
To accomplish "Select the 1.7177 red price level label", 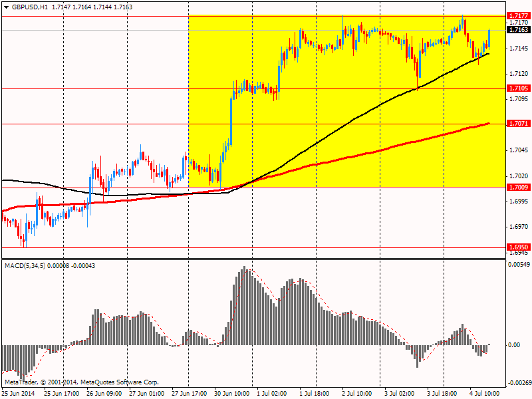I will [519, 15].
